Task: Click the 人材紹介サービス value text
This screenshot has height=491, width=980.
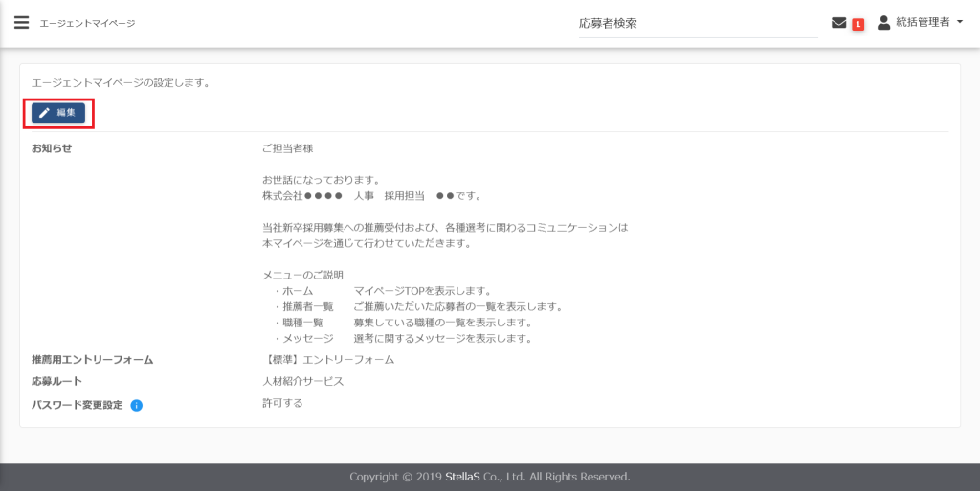Action: tap(302, 381)
